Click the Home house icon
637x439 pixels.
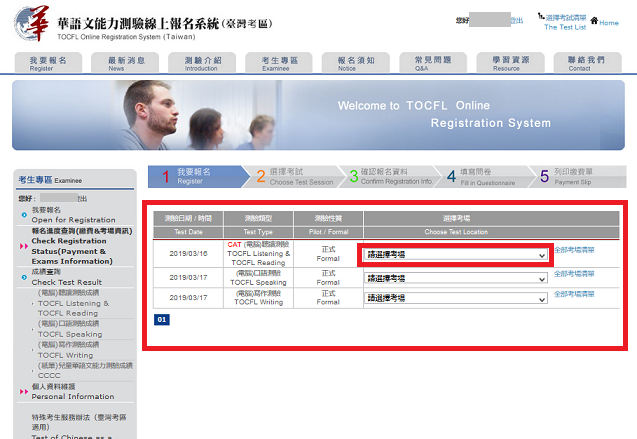594,20
